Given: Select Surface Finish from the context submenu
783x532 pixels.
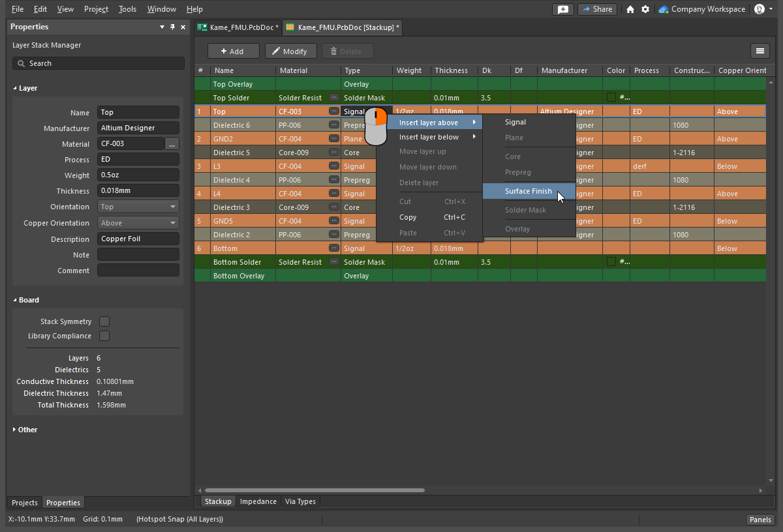Looking at the screenshot, I should (529, 191).
